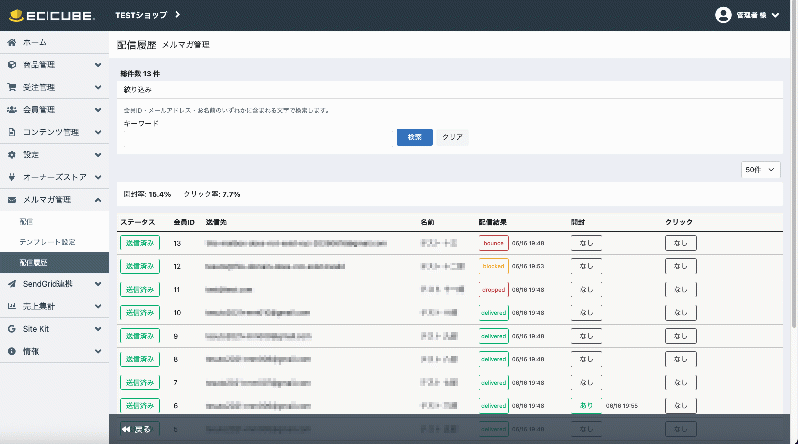The image size is (798, 444).
Task: Click the あり open badge for member 6
Action: [586, 406]
